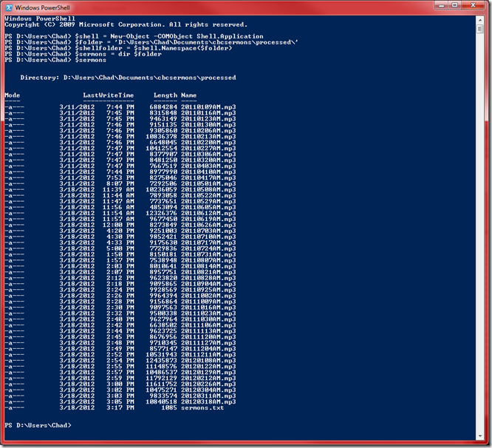Click file name 20110710AM.mp3
Viewport: 492px width, 448px height.
pyautogui.click(x=208, y=237)
